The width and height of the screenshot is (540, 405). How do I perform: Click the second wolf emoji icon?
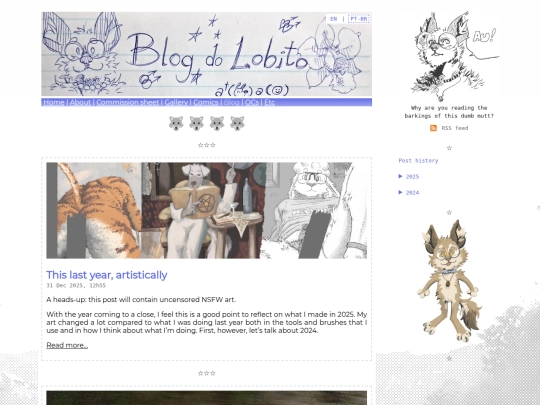click(196, 123)
